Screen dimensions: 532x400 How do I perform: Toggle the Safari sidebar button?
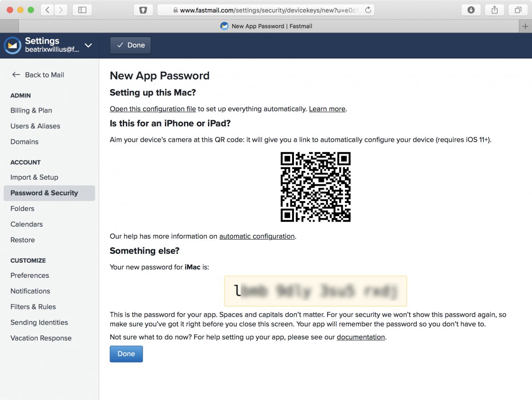82,10
